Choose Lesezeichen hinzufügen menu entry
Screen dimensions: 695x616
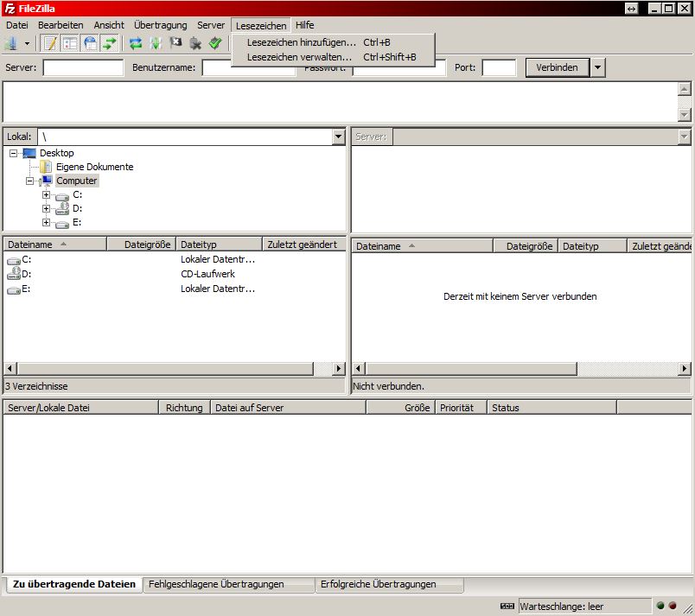point(333,42)
